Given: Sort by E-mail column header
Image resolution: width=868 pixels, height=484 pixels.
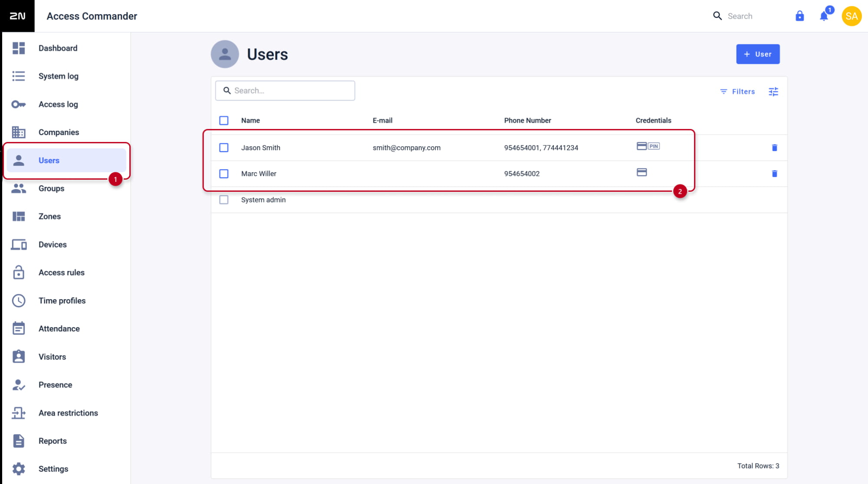Looking at the screenshot, I should click(x=382, y=120).
